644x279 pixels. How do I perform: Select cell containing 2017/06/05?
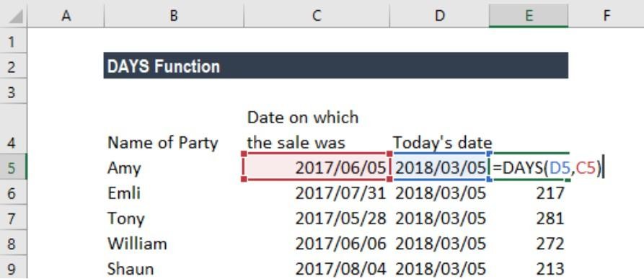tap(317, 167)
